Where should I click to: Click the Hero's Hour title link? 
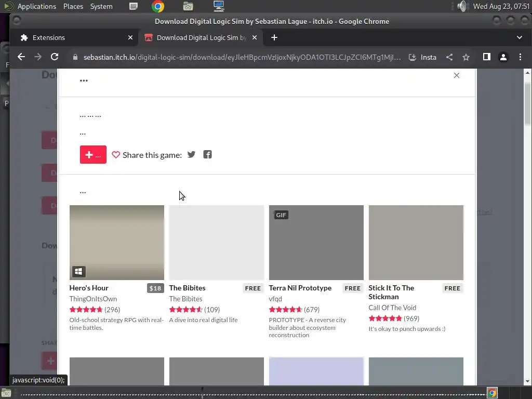pyautogui.click(x=89, y=288)
